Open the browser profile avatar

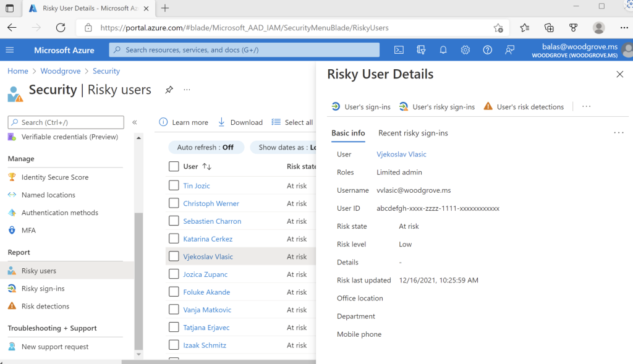(598, 27)
